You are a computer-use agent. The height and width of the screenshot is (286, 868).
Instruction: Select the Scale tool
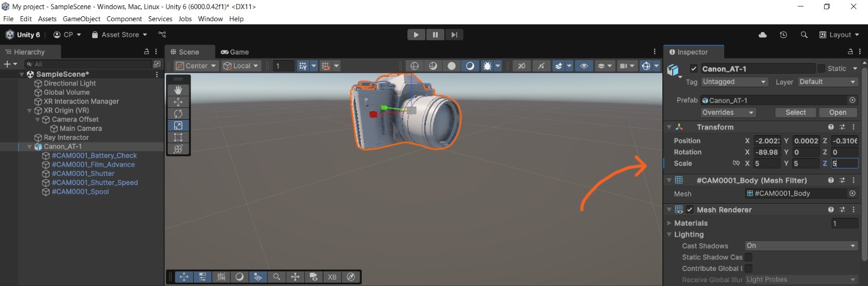(x=178, y=125)
